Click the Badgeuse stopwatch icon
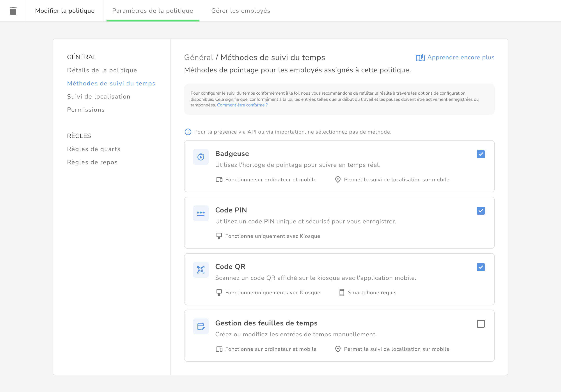The image size is (561, 392). point(201,157)
